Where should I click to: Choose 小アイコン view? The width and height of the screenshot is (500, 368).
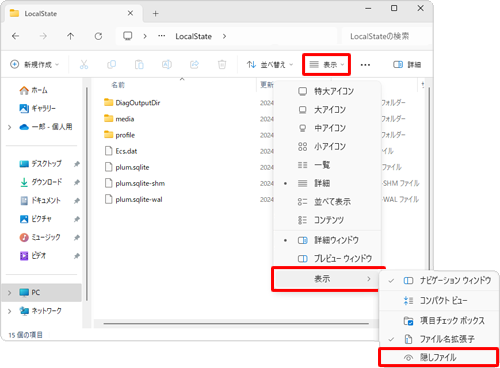tap(327, 146)
